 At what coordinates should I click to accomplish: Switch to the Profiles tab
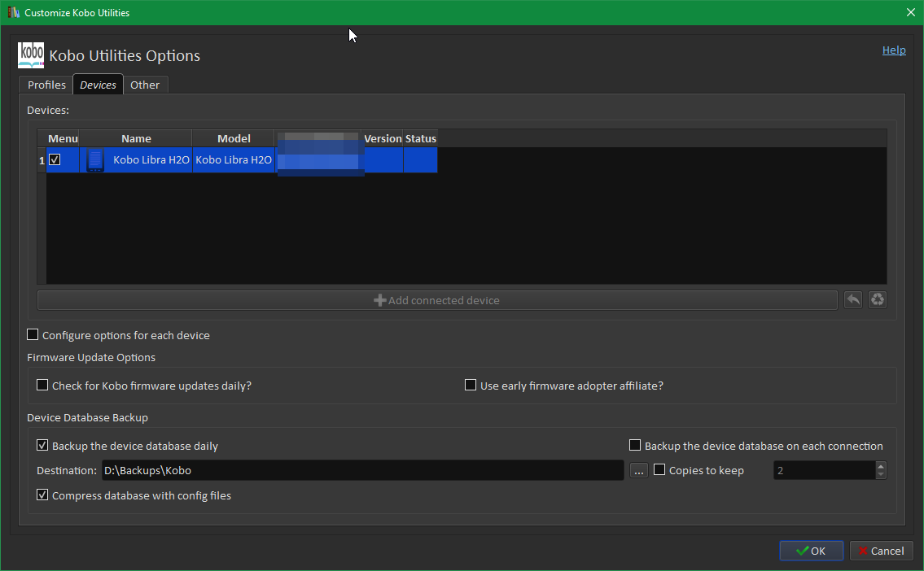tap(46, 85)
